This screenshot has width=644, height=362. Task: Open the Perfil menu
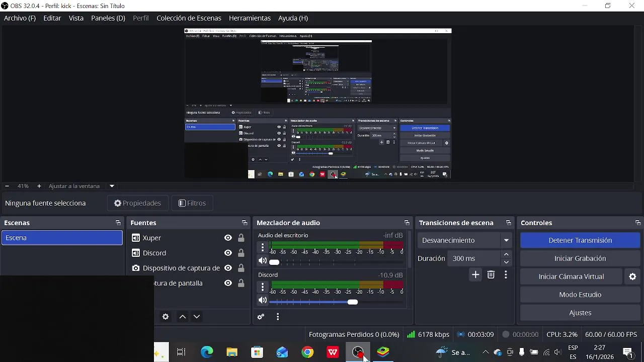coord(141,18)
